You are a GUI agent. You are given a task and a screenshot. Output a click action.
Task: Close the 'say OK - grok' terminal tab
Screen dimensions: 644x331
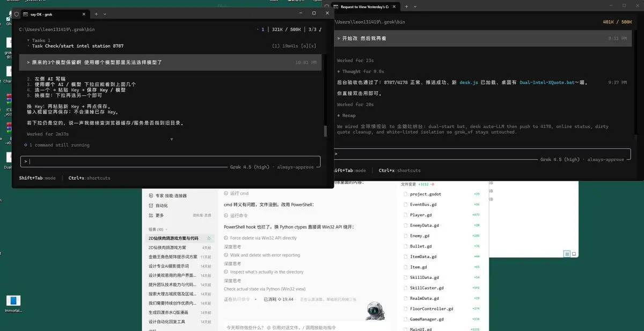coord(84,13)
